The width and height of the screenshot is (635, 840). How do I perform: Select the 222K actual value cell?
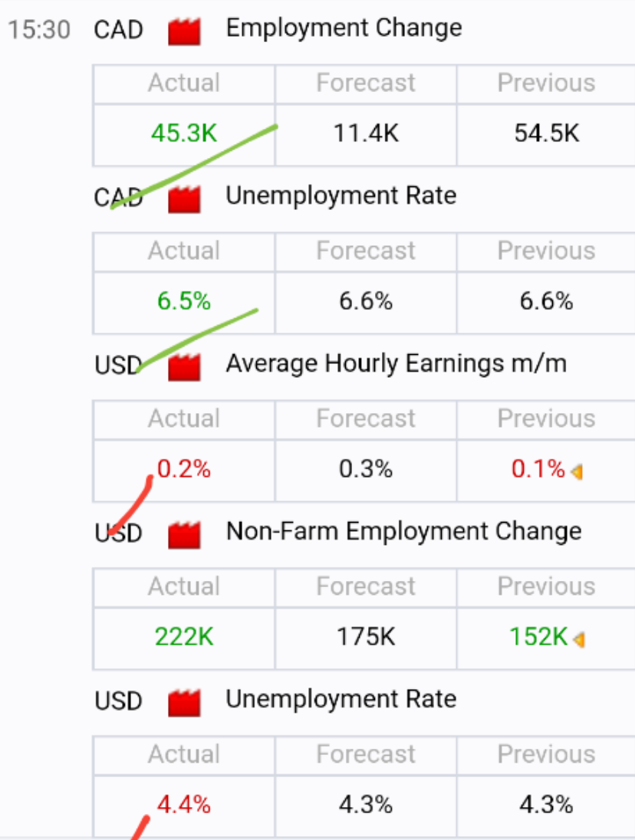click(x=184, y=638)
